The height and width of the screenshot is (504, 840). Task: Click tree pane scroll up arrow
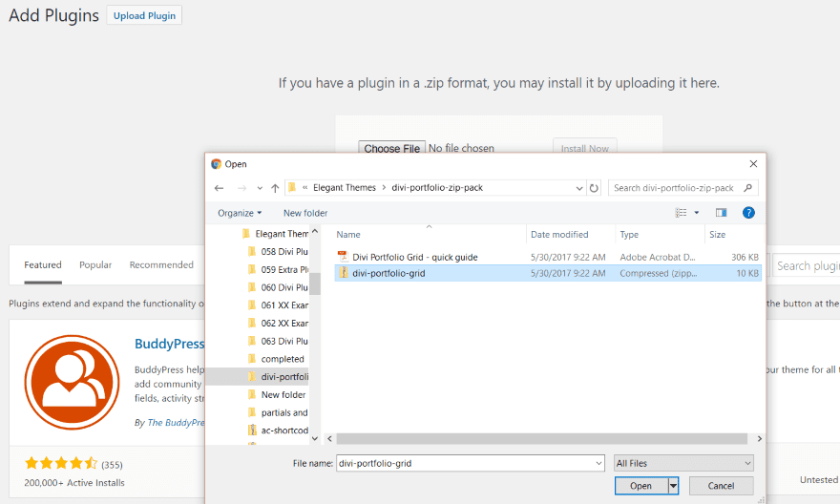315,231
